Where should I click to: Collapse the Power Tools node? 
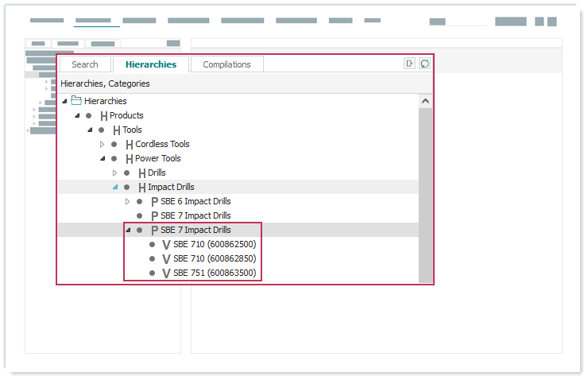click(103, 159)
